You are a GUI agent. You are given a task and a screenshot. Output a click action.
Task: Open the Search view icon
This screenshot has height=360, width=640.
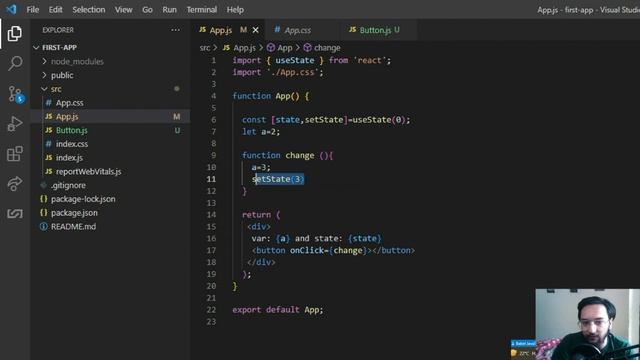pyautogui.click(x=15, y=63)
